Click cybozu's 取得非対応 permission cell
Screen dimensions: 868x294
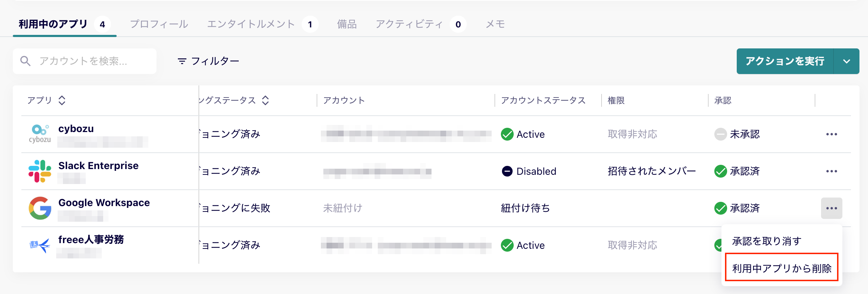click(x=632, y=134)
